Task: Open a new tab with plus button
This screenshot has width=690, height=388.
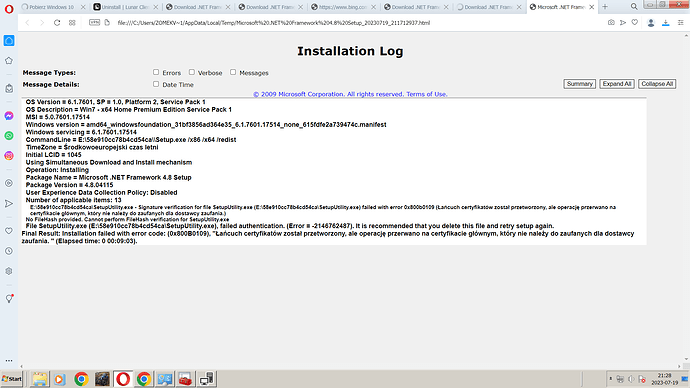Action: 605,7
